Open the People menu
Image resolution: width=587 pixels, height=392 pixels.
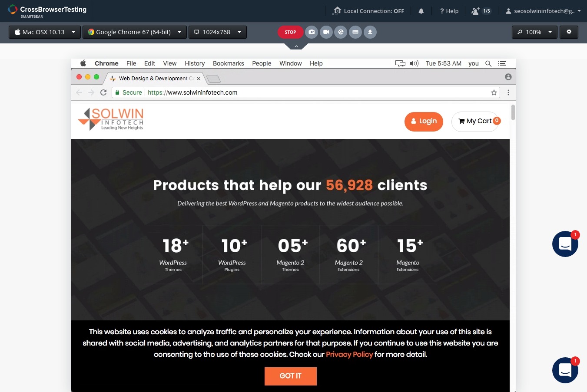click(262, 63)
